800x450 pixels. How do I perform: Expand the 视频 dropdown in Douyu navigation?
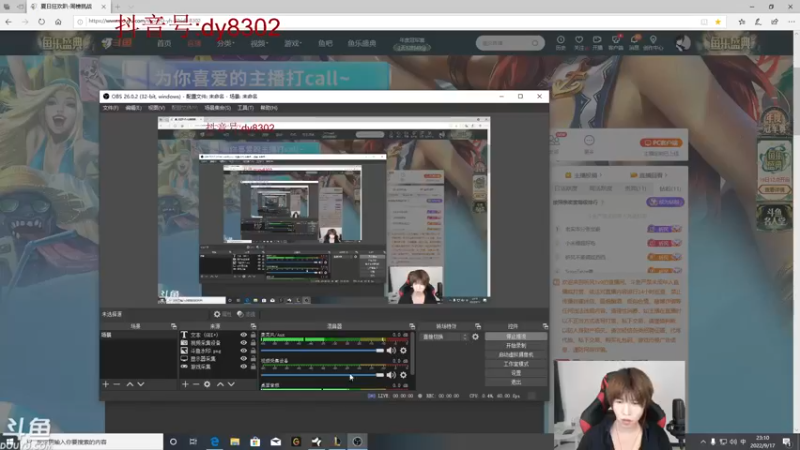coord(259,43)
